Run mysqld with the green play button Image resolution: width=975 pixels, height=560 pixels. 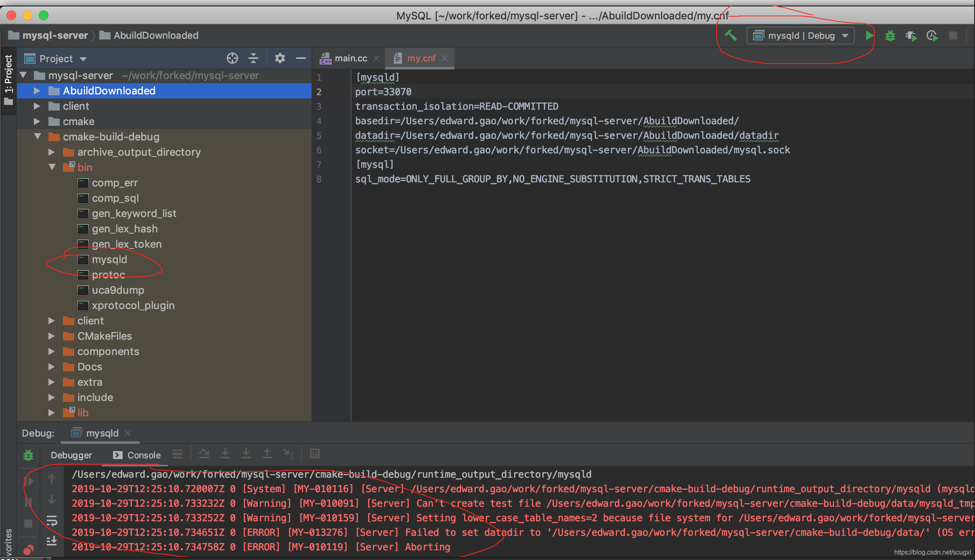869,36
